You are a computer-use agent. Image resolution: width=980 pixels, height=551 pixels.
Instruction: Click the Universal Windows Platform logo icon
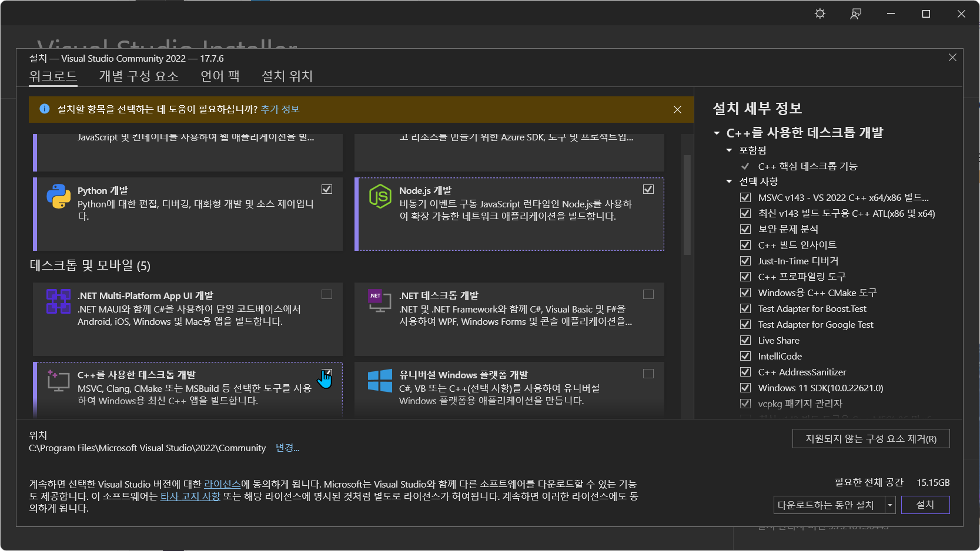380,381
